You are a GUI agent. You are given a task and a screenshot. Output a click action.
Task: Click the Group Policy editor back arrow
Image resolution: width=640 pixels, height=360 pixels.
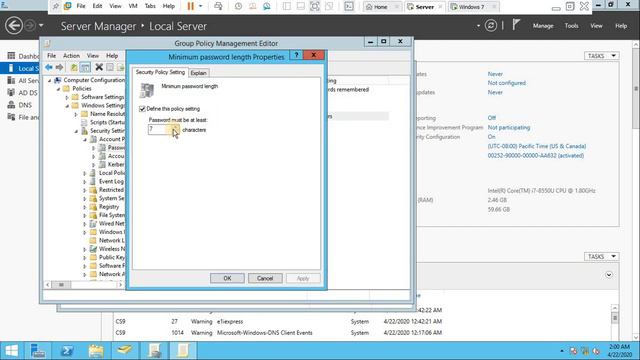pos(49,67)
